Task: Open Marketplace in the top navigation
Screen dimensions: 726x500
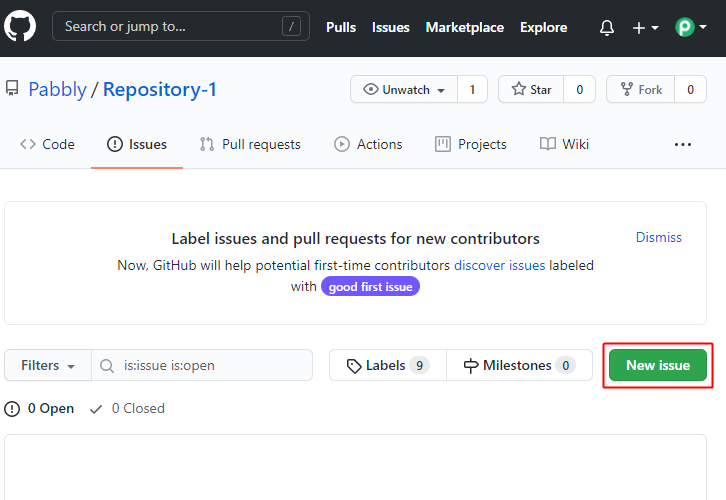Action: [x=464, y=27]
